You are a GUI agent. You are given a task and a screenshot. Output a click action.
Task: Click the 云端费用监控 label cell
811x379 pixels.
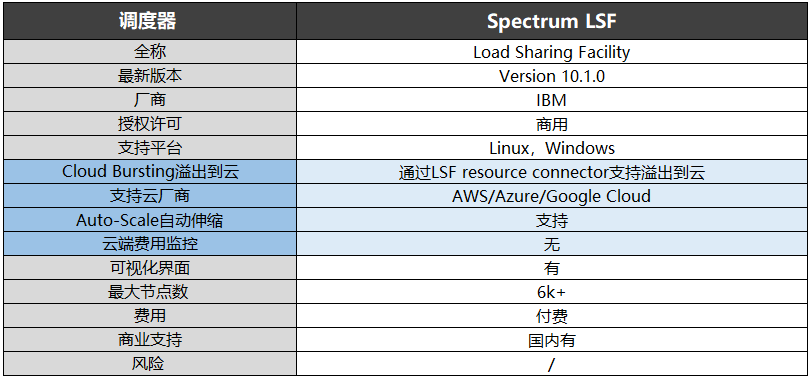click(150, 244)
